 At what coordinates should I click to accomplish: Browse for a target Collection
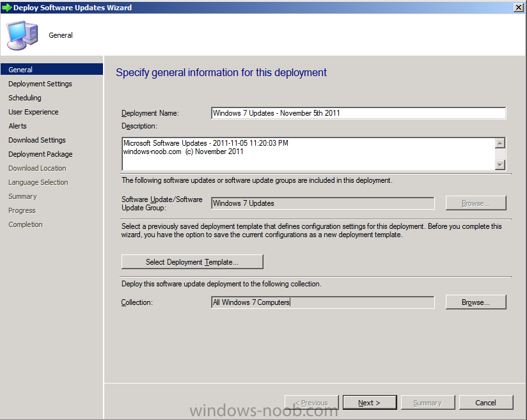click(x=476, y=302)
